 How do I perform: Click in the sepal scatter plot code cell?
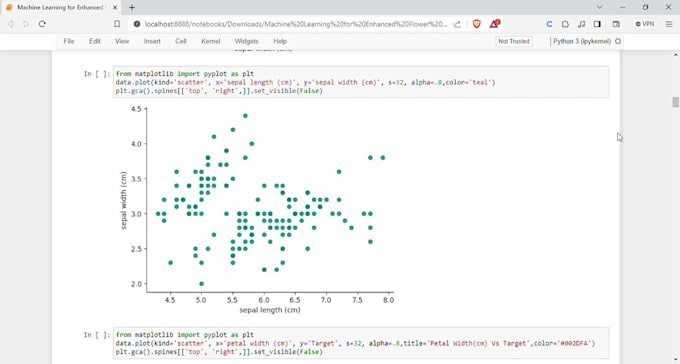tap(361, 82)
